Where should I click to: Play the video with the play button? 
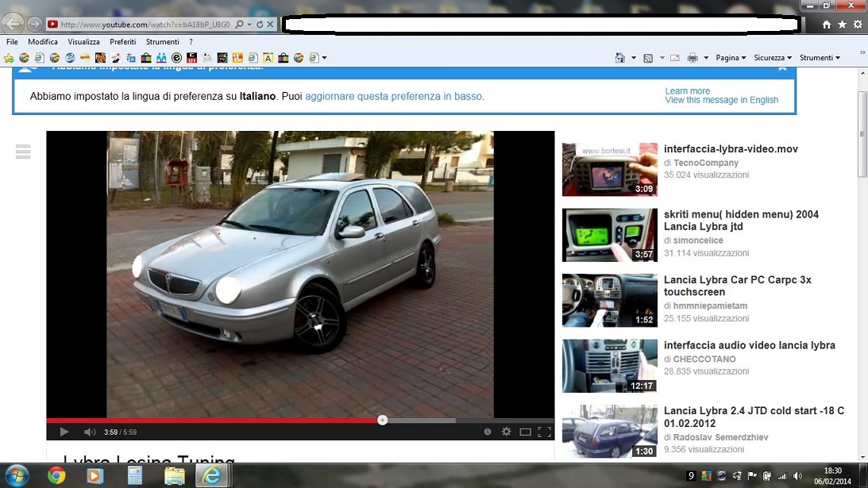[64, 432]
